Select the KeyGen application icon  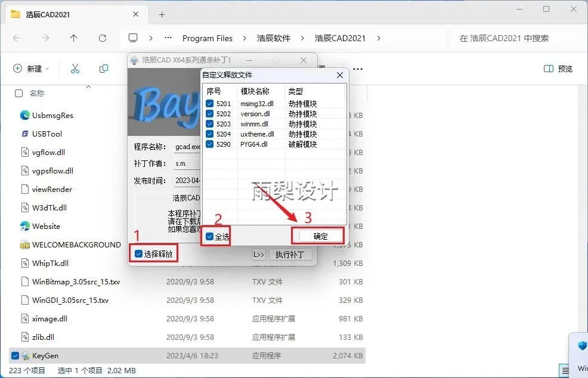tap(25, 355)
